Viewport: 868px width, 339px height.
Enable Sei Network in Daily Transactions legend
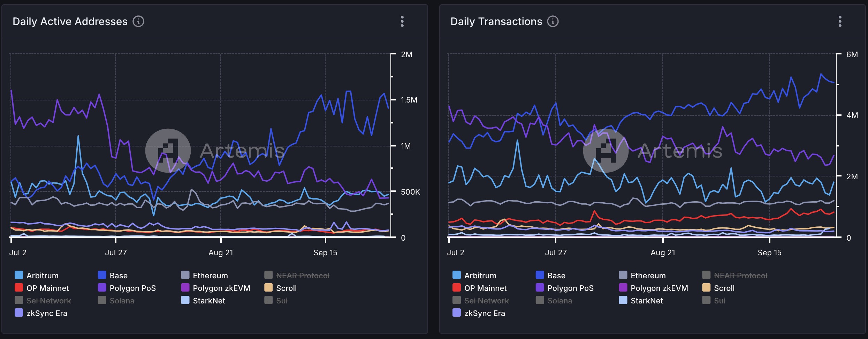pos(480,301)
